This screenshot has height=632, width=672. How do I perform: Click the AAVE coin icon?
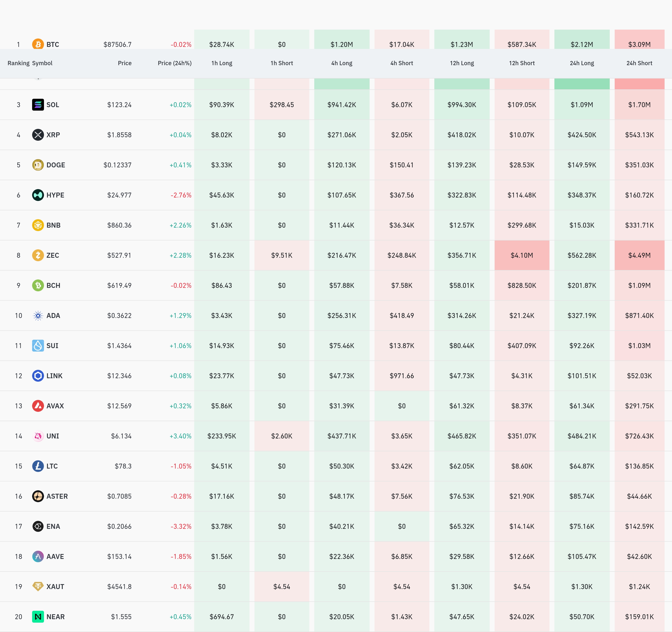(38, 556)
